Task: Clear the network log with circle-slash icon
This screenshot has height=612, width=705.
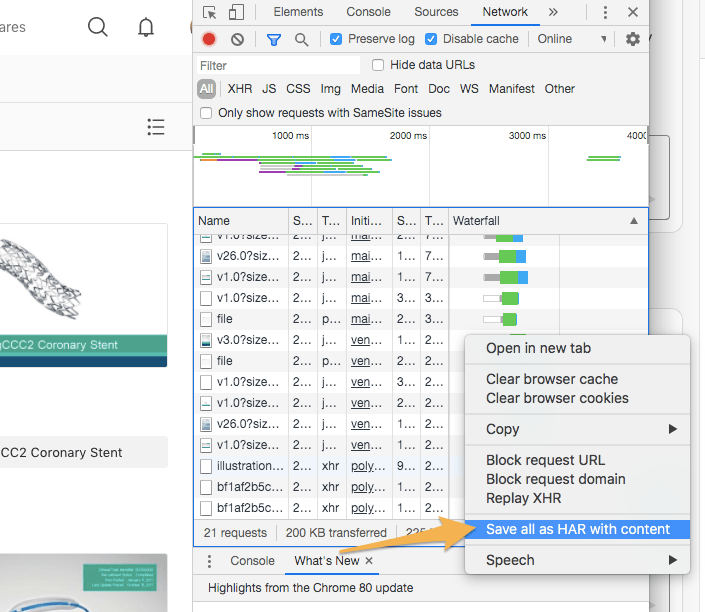Action: (x=237, y=40)
